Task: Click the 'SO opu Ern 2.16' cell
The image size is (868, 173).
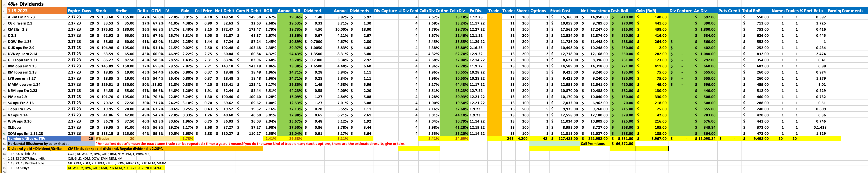Action: [37, 103]
